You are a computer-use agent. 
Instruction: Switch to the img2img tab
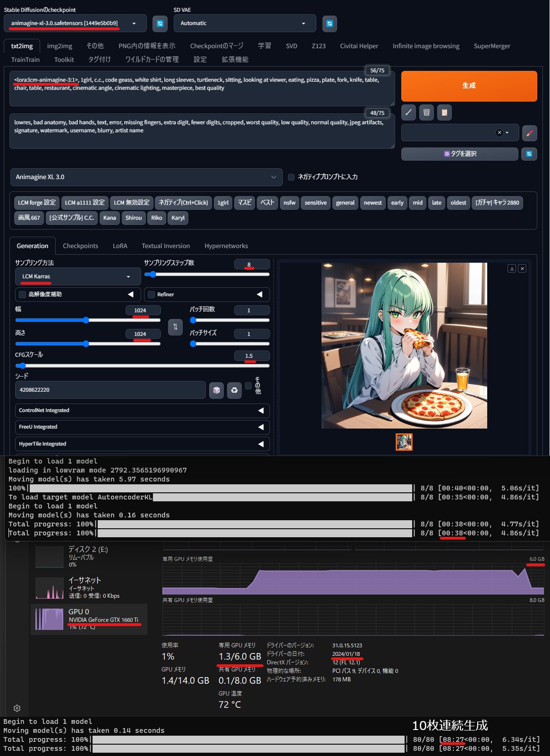tap(59, 46)
